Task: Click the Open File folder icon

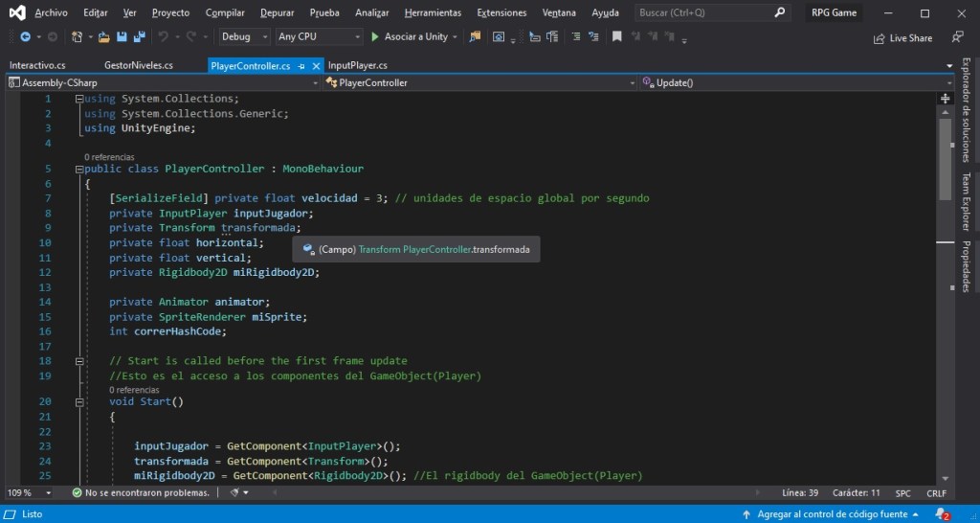Action: click(x=104, y=37)
